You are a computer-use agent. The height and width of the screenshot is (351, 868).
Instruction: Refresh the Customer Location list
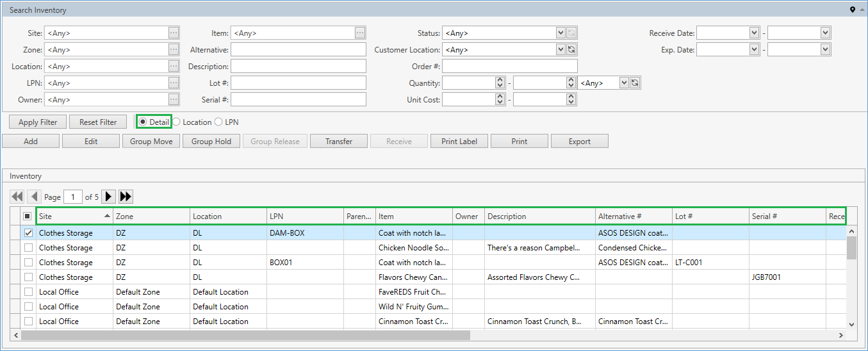[x=571, y=50]
